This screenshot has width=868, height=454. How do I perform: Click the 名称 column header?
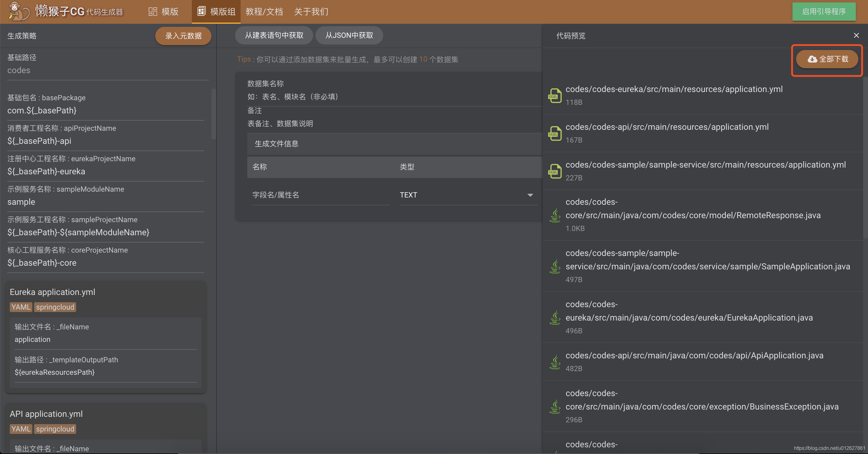(259, 167)
